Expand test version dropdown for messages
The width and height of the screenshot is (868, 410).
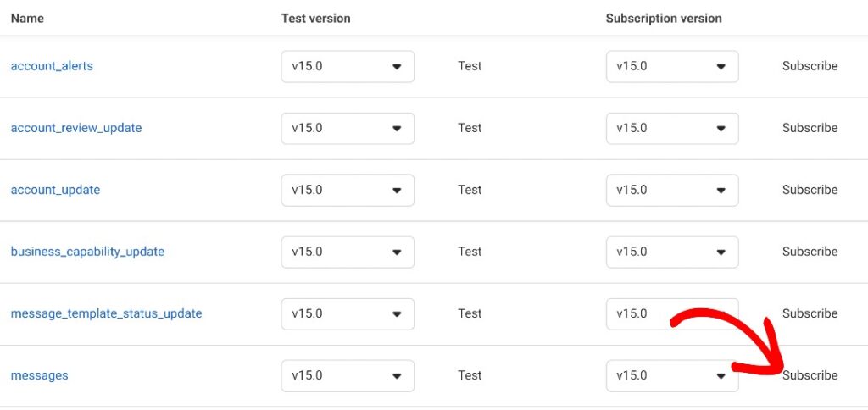click(348, 375)
